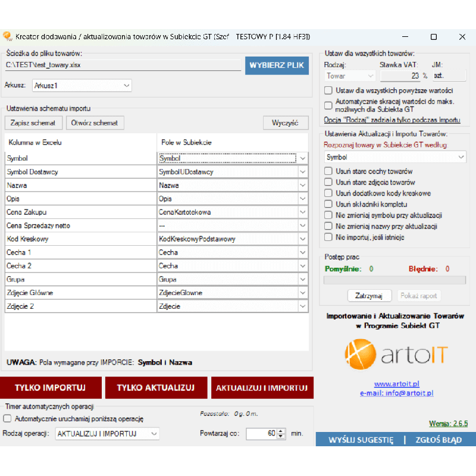Click the app icon in the title bar
Screen dimensions: 476x476
(8, 36)
